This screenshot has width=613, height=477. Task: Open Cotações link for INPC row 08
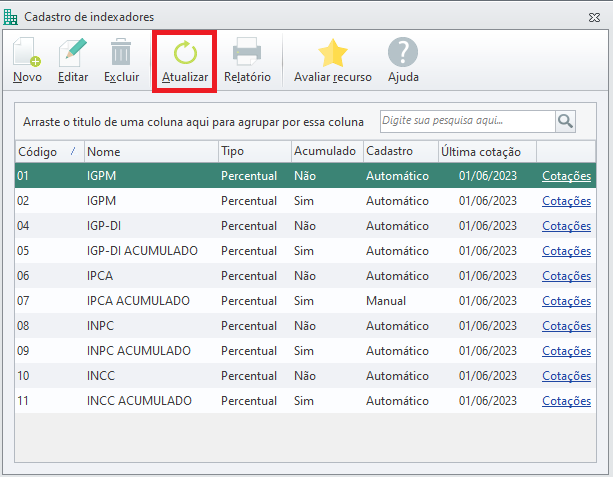click(566, 326)
